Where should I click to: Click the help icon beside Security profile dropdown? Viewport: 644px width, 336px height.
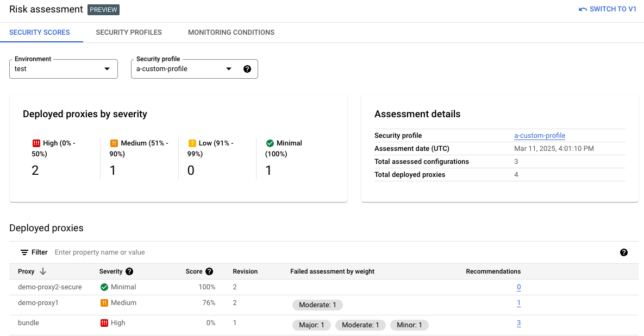247,69
